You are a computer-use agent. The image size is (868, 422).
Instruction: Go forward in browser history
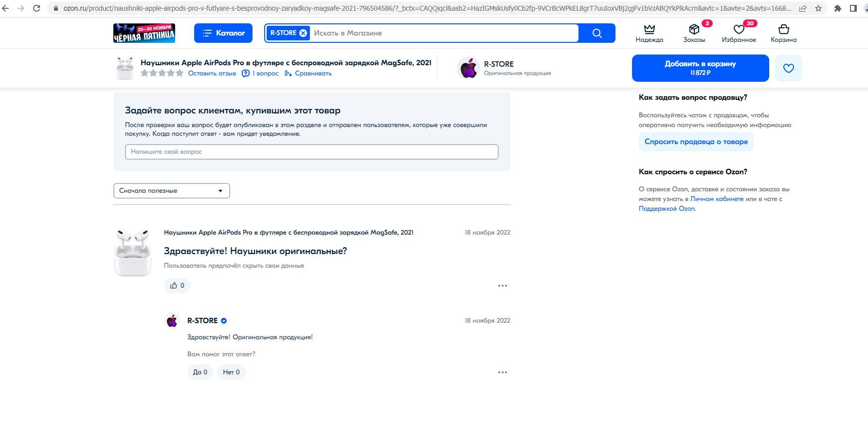pyautogui.click(x=20, y=8)
